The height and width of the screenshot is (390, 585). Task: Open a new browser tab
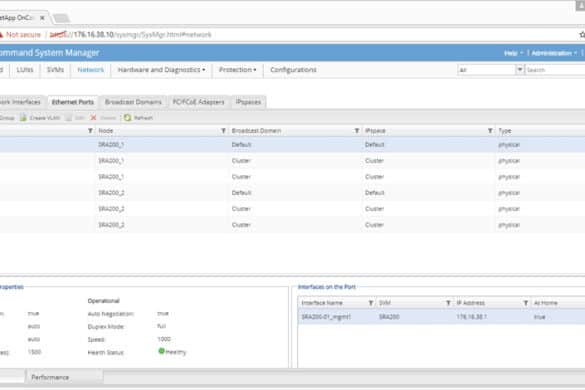[x=61, y=18]
